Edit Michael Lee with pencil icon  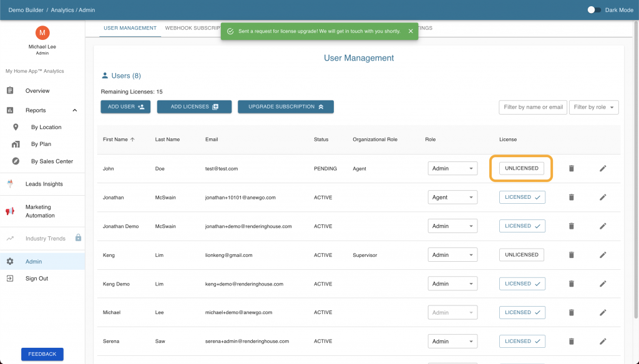tap(603, 312)
